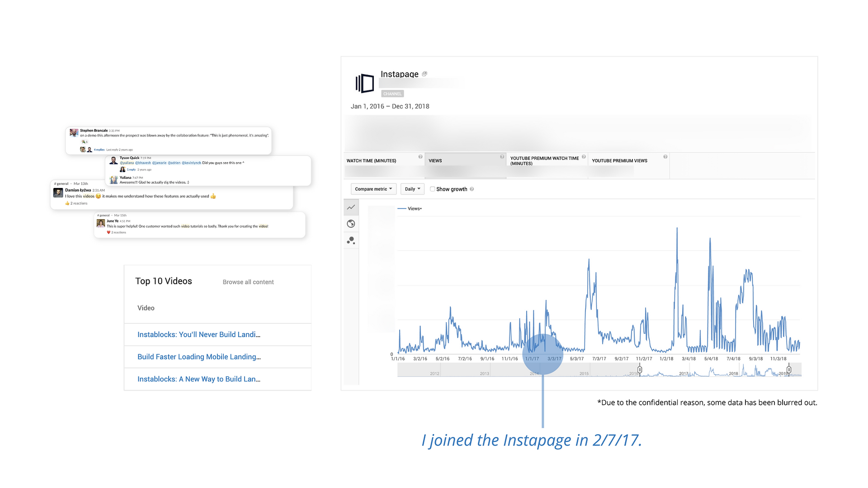Click the @yuliana mention
Screen dimensions: 868x488
[127, 163]
